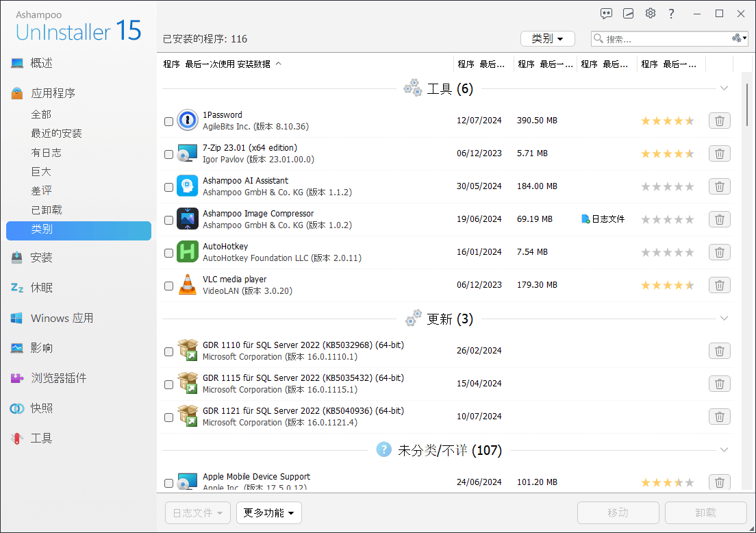Viewport: 756px width, 533px height.
Task: Click trash icon for Ashampoo Image Compressor
Action: pyautogui.click(x=719, y=219)
